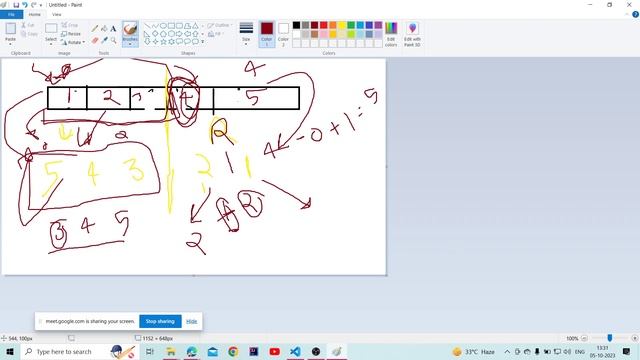Open Google Chrome from taskbar
640x360 pixels.
click(x=233, y=351)
